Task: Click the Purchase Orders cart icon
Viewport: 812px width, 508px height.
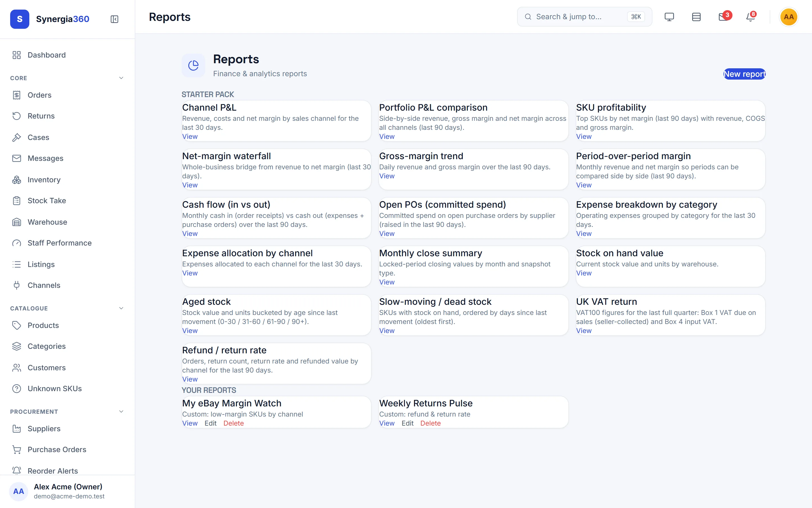Action: (16, 450)
